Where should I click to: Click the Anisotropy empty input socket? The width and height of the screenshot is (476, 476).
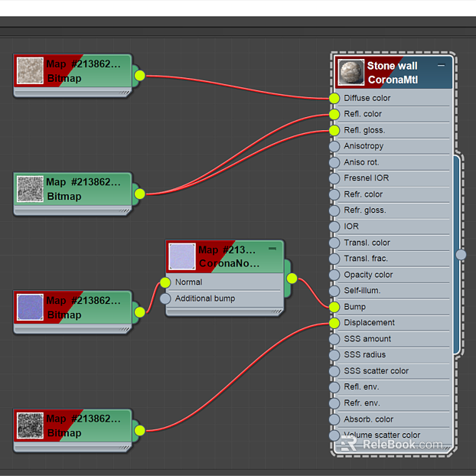click(334, 146)
